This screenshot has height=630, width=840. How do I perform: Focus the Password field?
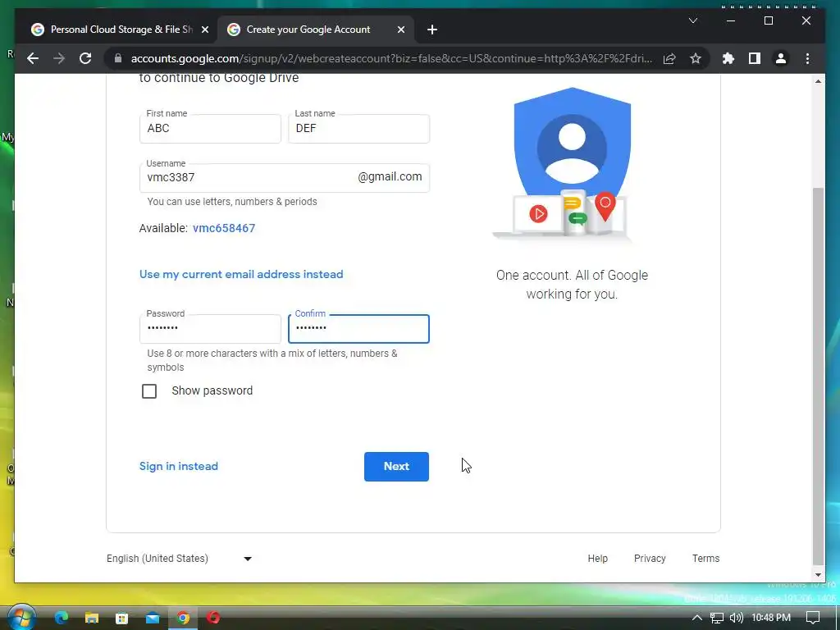[x=210, y=329]
